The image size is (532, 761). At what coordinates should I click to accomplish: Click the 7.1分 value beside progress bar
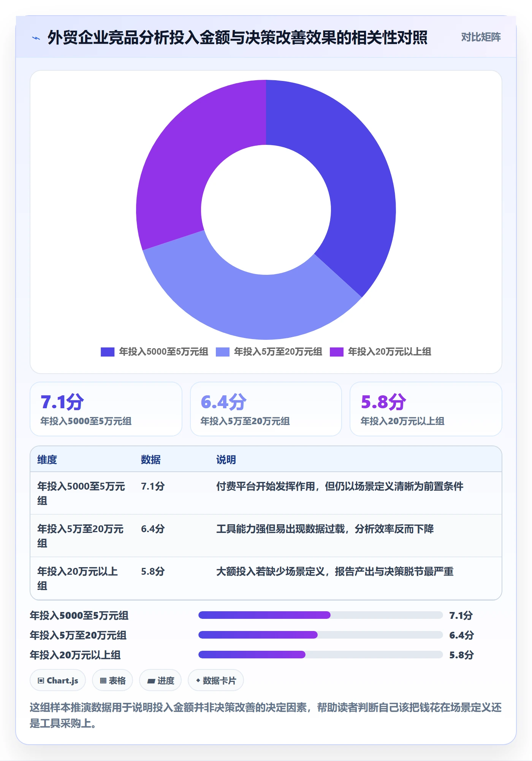461,615
